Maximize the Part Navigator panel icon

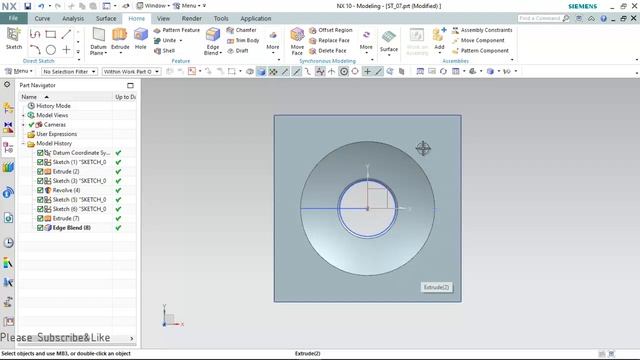click(130, 85)
